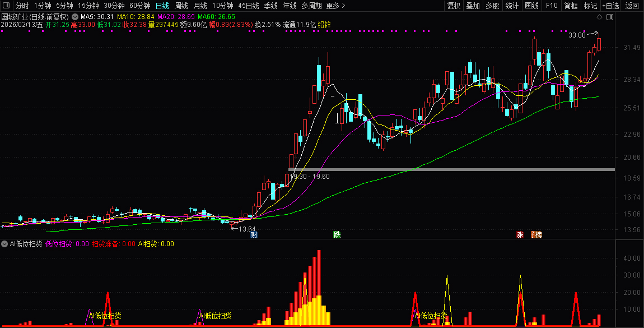
Task: Switch to 年线 yearly chart
Action: tap(290, 6)
